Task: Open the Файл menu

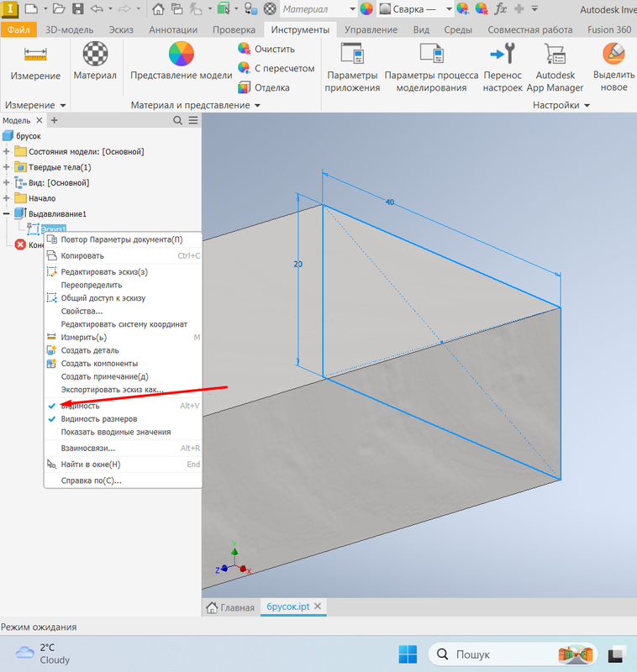Action: [18, 29]
